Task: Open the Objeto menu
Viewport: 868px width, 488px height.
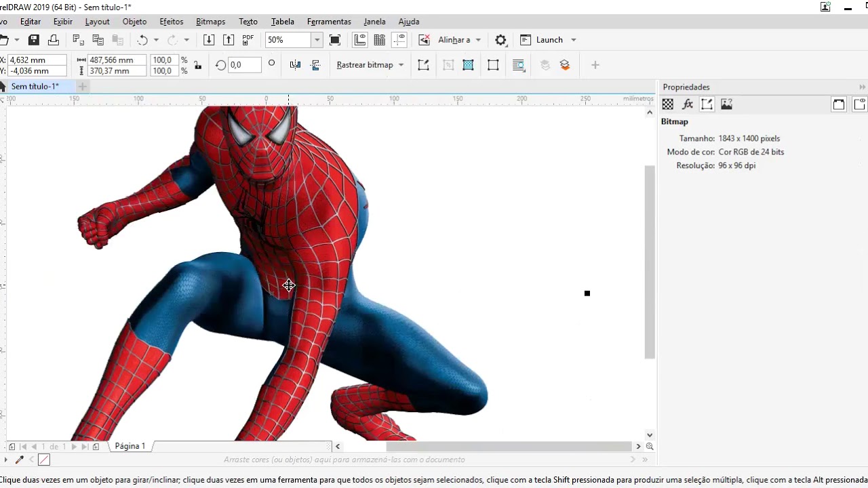Action: pyautogui.click(x=134, y=22)
